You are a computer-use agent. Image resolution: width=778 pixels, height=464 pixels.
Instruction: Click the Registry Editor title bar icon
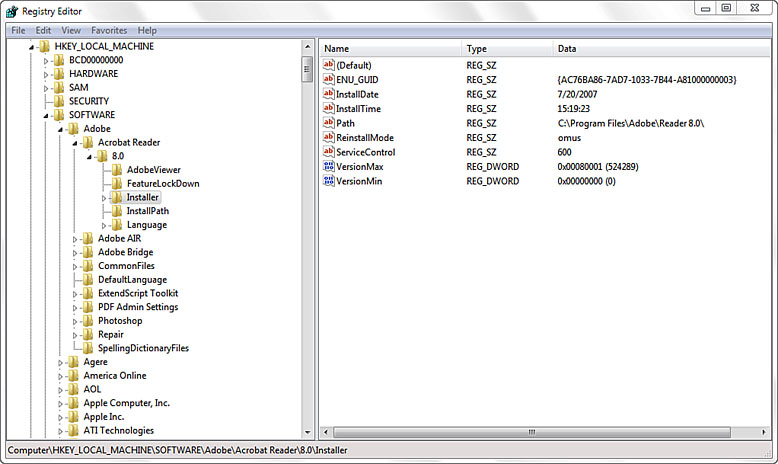click(x=12, y=11)
